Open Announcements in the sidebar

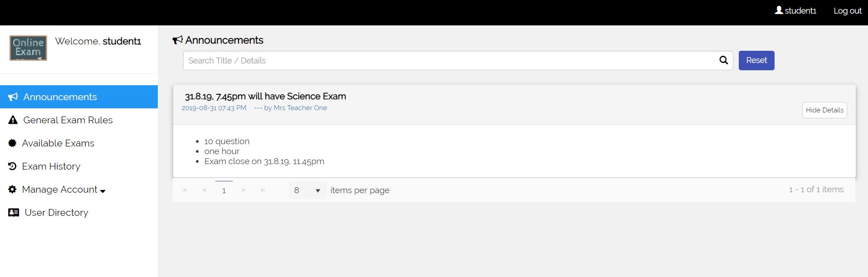pos(60,97)
